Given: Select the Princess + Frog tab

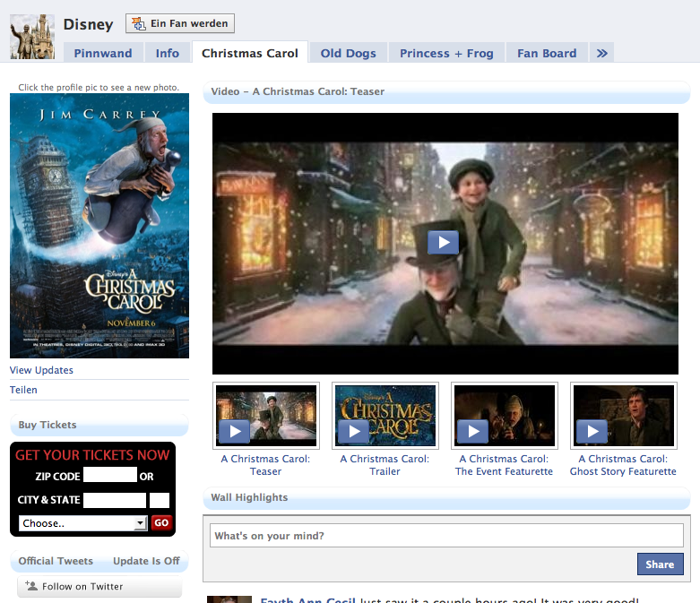Looking at the screenshot, I should click(446, 53).
